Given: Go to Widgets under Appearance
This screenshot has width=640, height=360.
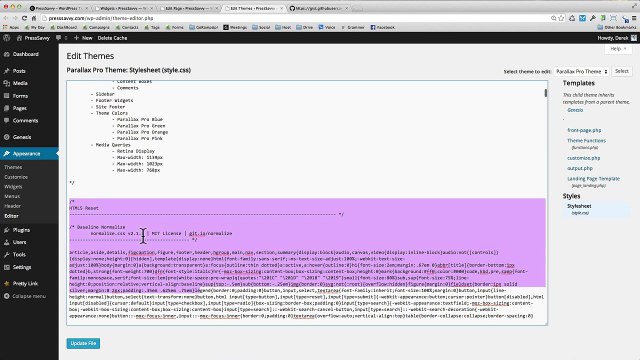Looking at the screenshot, I should [13, 187].
